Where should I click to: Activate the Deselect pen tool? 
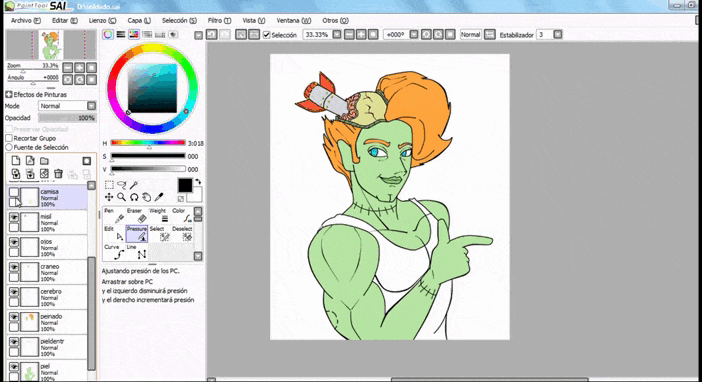(x=182, y=233)
